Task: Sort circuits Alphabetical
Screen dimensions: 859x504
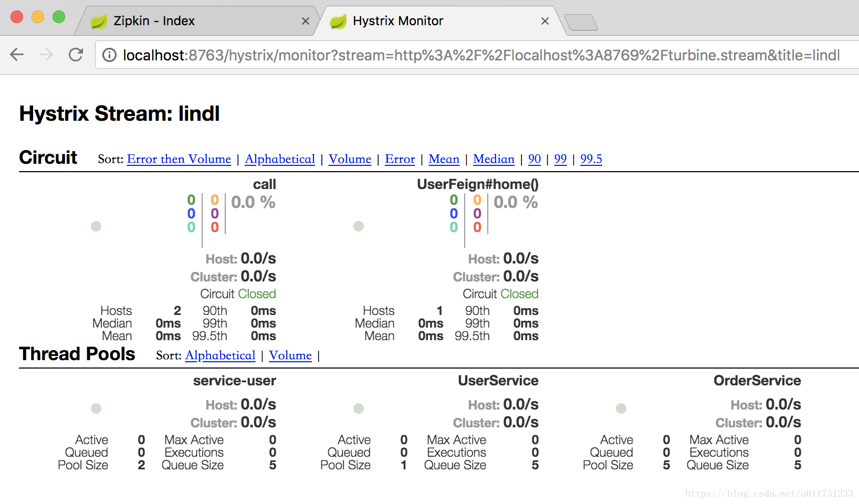Action: coord(280,159)
